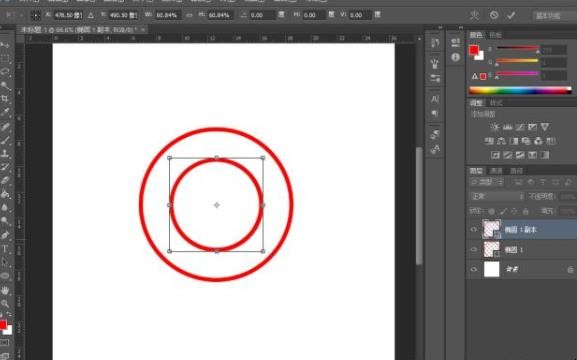This screenshot has width=577, height=360.
Task: Click the color spectrum ramp bar
Action: [x=520, y=90]
